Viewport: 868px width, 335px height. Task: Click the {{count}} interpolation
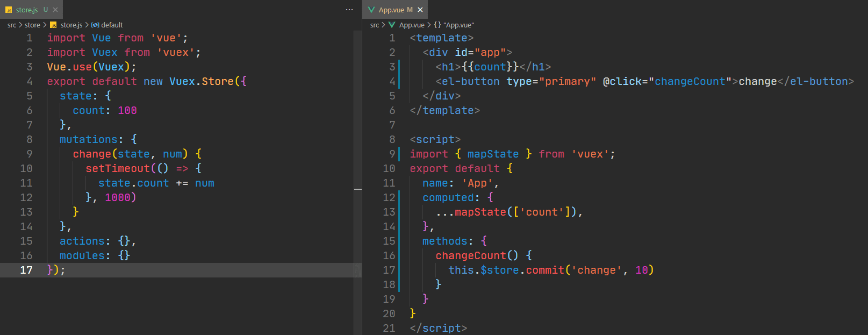pos(490,67)
